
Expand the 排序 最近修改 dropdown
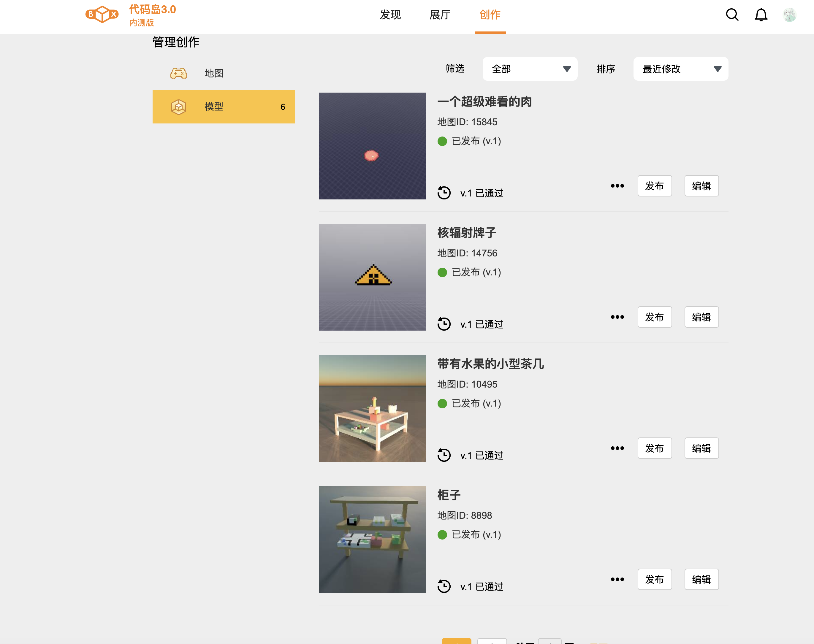(681, 69)
